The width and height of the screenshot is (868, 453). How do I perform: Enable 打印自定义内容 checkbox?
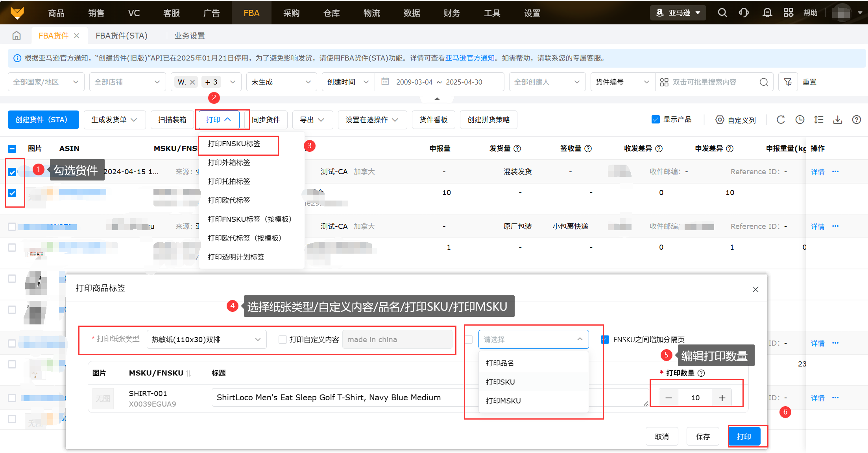(283, 339)
